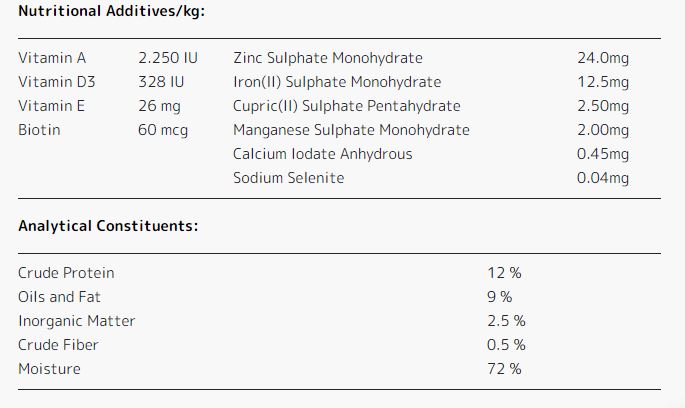The width and height of the screenshot is (685, 408).
Task: Select the Oils and Fat label
Action: pyautogui.click(x=59, y=297)
